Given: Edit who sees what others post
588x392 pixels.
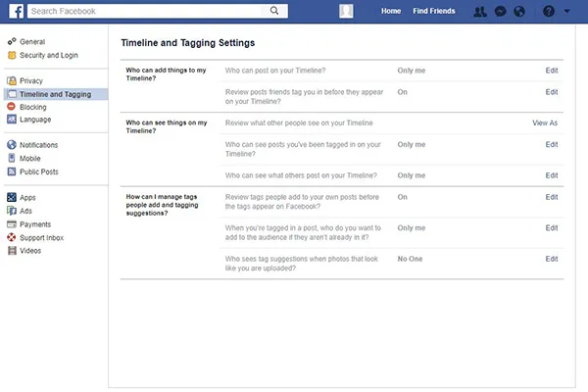Looking at the screenshot, I should 551,175.
